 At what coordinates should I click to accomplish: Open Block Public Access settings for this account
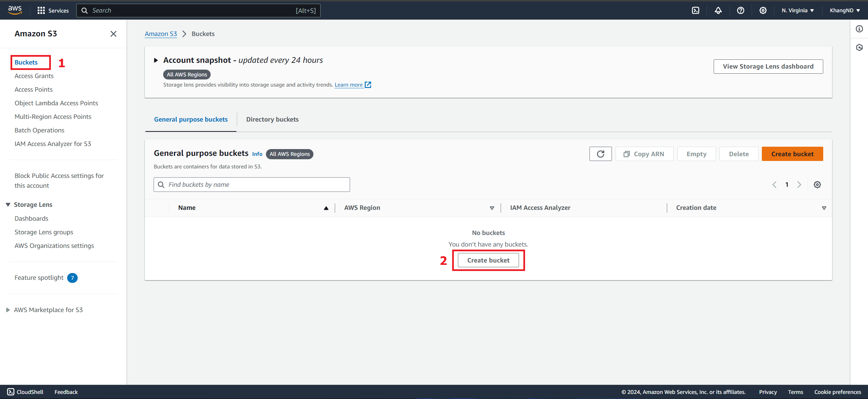(59, 180)
